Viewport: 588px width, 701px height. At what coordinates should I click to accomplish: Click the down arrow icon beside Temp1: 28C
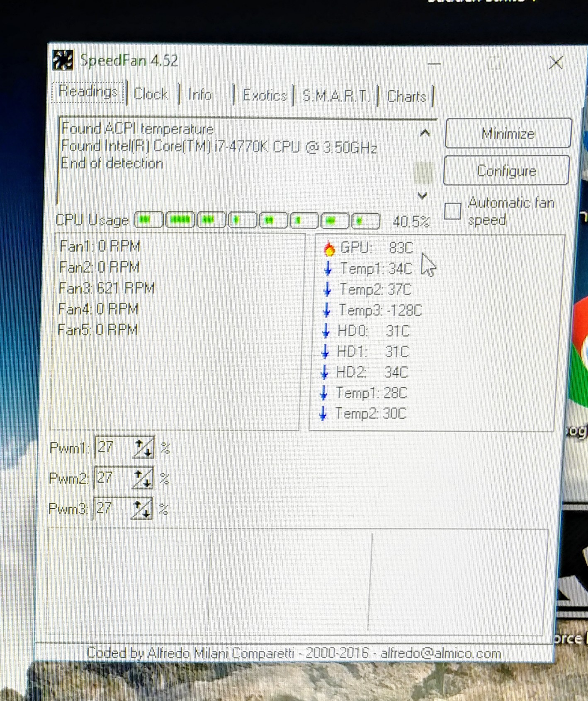(x=323, y=393)
